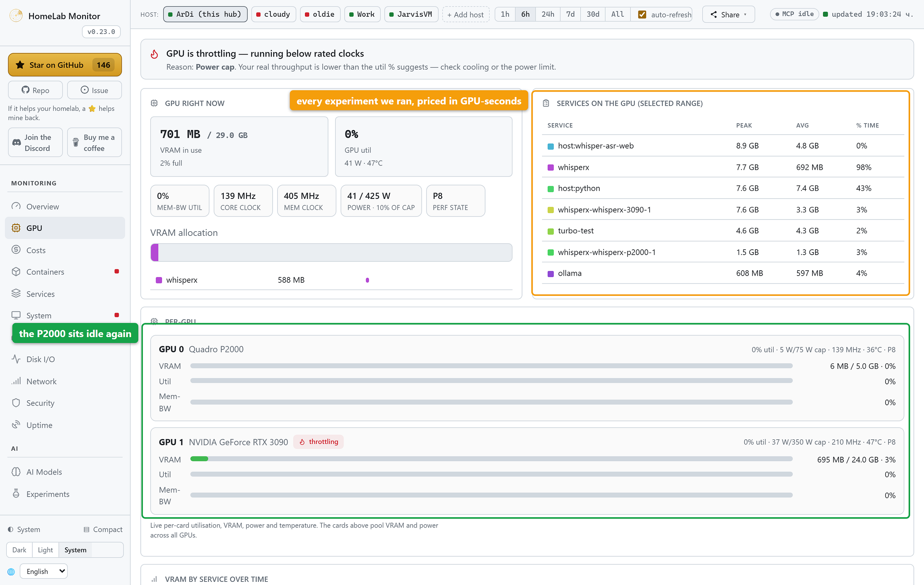Viewport: 924px width, 585px height.
Task: Click the GPU 1 RTX 3090 VRAM bar
Action: [491, 459]
